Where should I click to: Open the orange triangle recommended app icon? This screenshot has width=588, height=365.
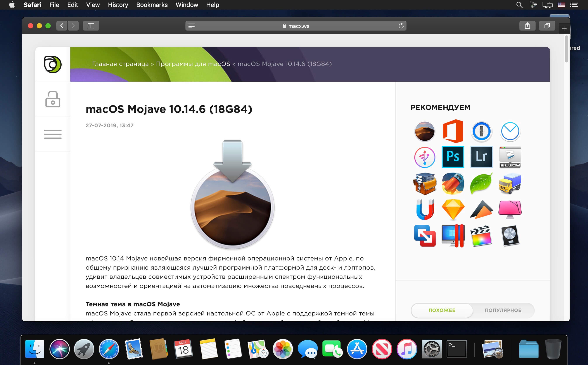point(481,210)
